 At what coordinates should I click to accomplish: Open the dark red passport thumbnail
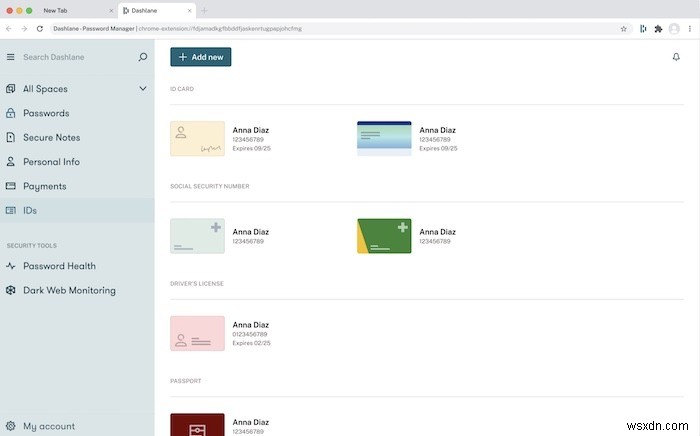coord(197,424)
